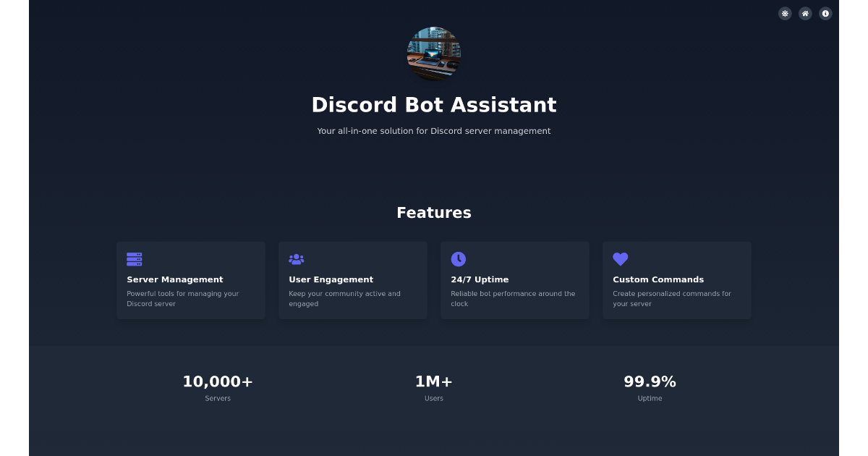868x456 pixels.
Task: Click the 1M+ Users statistic
Action: (x=434, y=381)
